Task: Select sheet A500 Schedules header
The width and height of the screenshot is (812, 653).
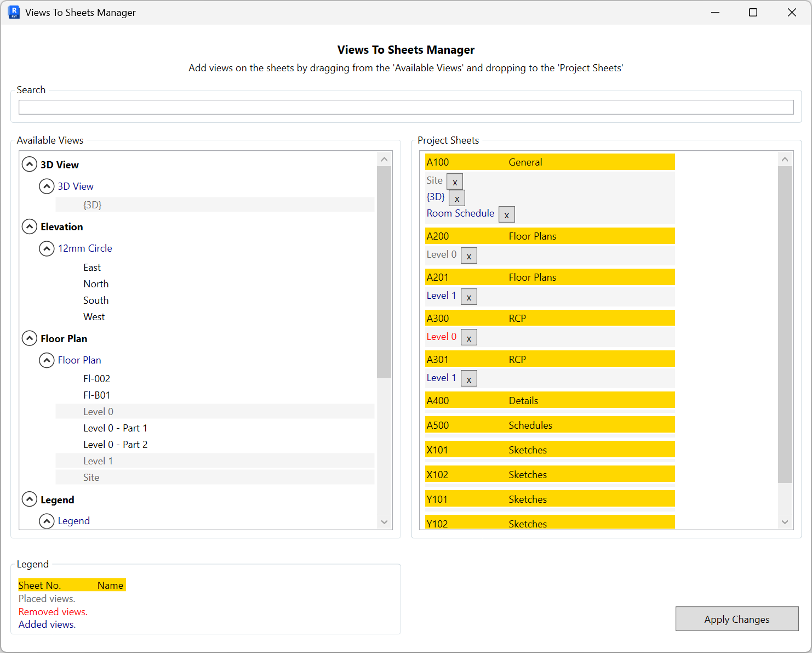Action: point(549,424)
